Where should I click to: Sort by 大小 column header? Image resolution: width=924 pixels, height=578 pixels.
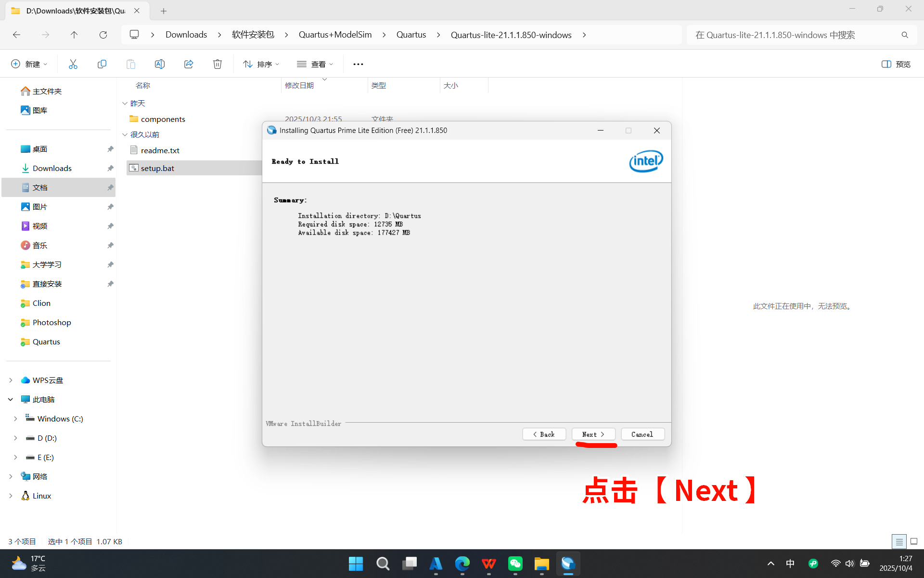[451, 85]
